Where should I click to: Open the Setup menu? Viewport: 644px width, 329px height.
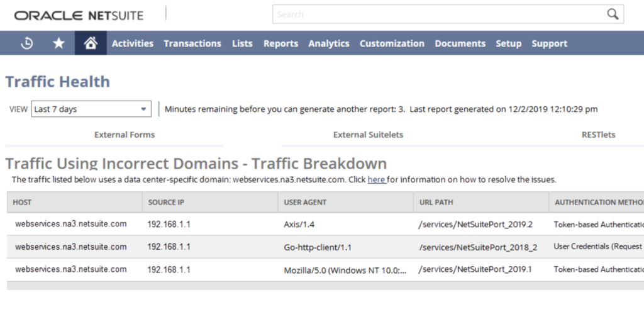(508, 43)
